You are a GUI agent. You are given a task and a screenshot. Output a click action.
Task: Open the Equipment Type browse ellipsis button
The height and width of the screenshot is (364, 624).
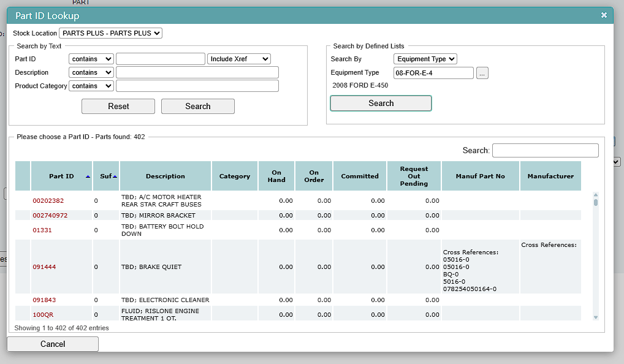482,73
